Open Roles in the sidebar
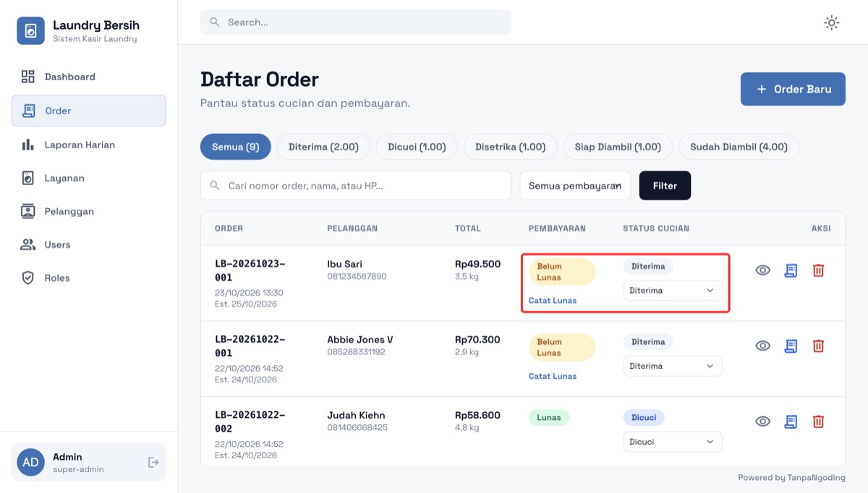 coord(88,278)
